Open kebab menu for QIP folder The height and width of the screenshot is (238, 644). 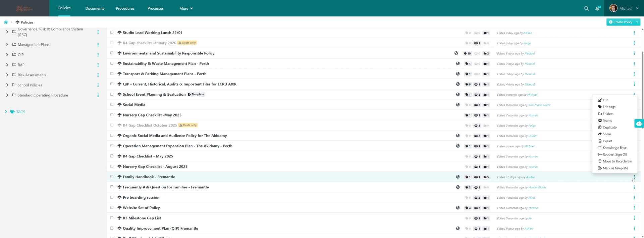click(98, 55)
